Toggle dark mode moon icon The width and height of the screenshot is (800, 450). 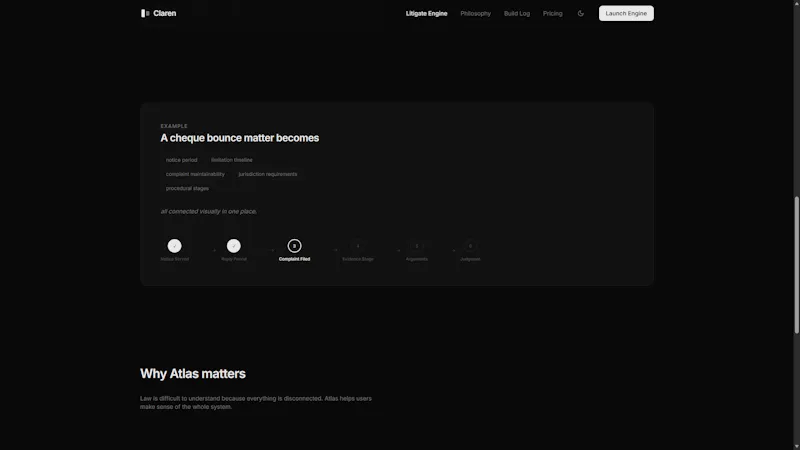click(x=581, y=13)
